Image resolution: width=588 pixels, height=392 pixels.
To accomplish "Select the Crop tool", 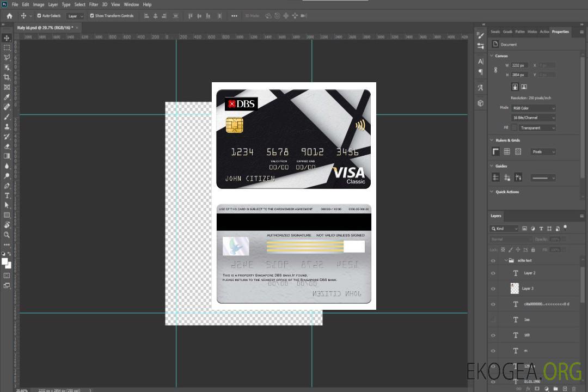I will 7,77.
